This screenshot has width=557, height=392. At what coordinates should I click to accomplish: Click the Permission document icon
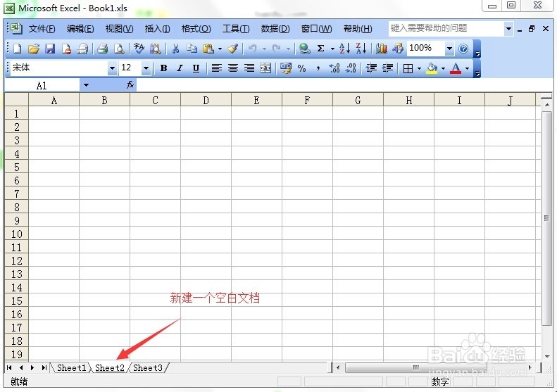coord(66,49)
